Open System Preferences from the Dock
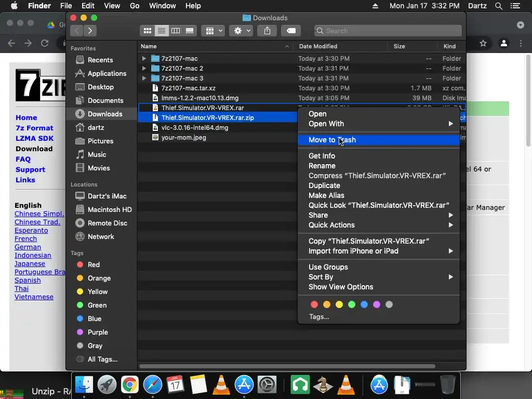Image resolution: width=532 pixels, height=399 pixels. tap(267, 385)
